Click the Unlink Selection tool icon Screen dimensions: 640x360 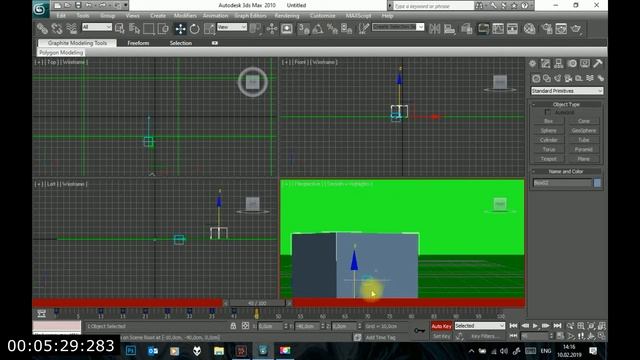click(57, 29)
